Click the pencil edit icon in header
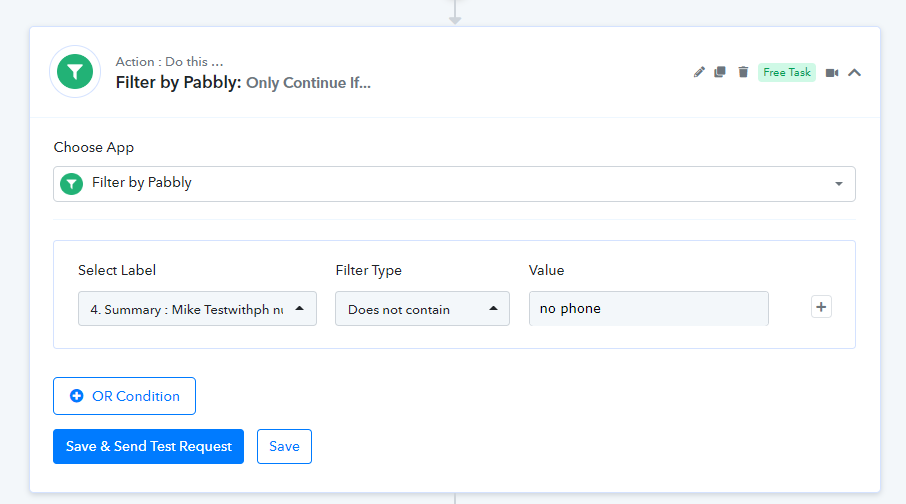Screen dimensions: 906x504 click(699, 72)
